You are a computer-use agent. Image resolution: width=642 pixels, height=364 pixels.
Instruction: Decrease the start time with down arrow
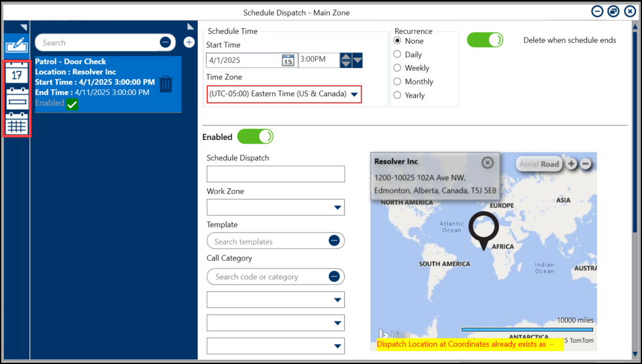pyautogui.click(x=345, y=64)
